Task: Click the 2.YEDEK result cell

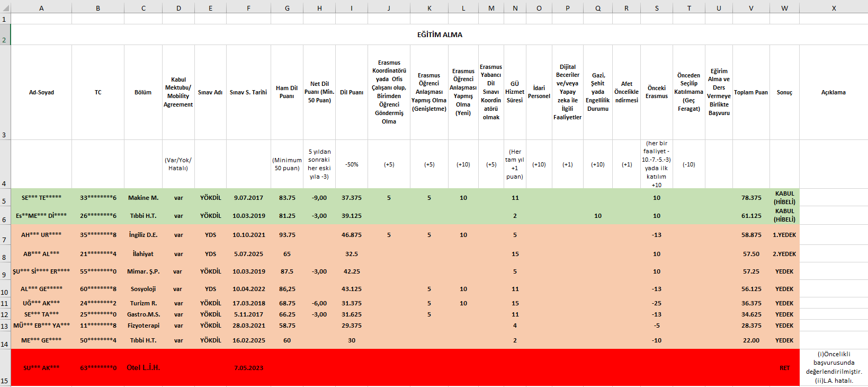Action: click(784, 254)
